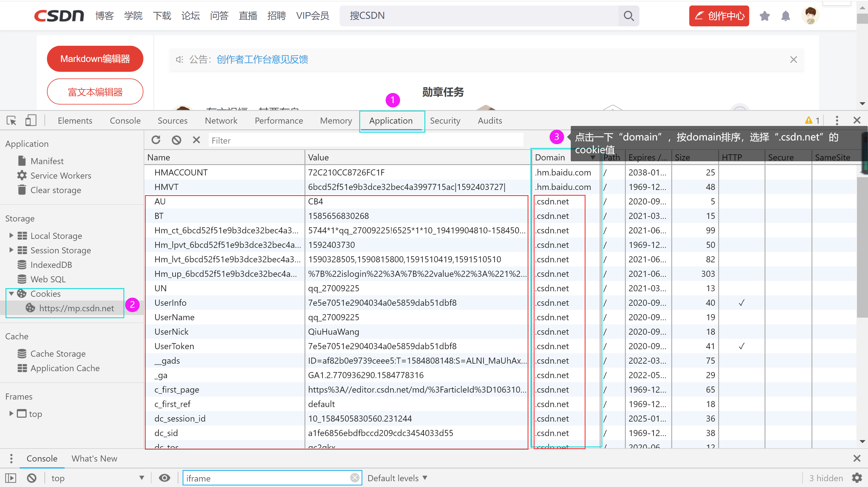Screen dimensions: 868x487
Task: Close the DevTools panel
Action: tap(857, 120)
